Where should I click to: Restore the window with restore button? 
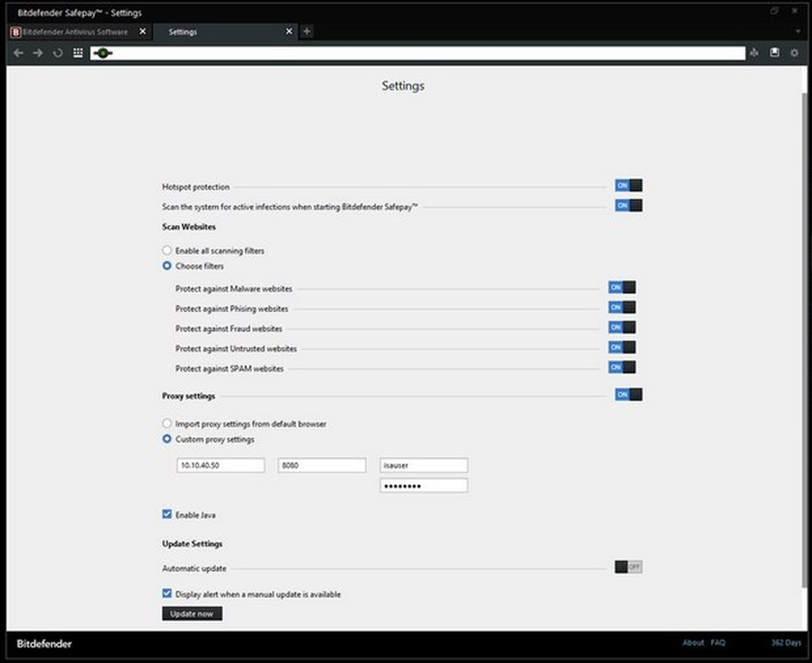point(774,11)
